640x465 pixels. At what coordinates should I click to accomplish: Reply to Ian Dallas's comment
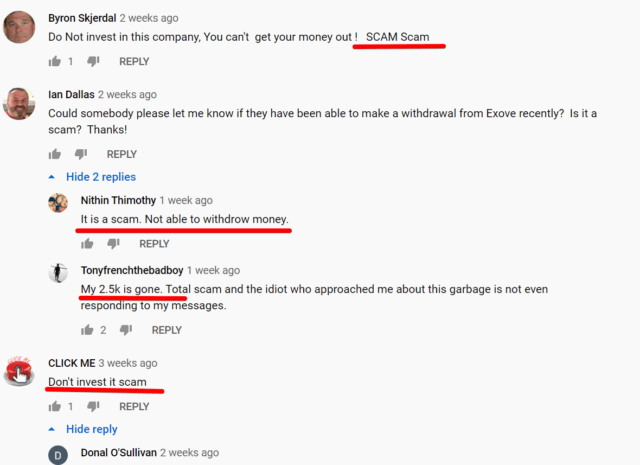(x=122, y=154)
